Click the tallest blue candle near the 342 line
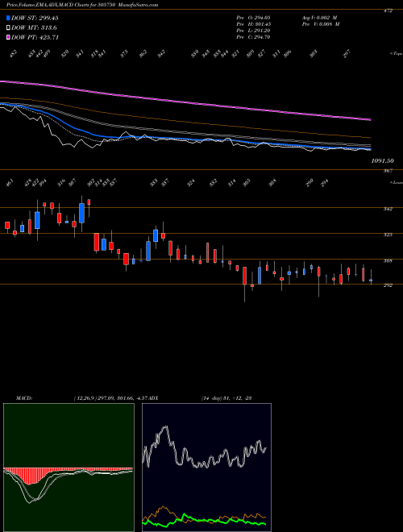The height and width of the screenshot is (532, 403). (81, 213)
